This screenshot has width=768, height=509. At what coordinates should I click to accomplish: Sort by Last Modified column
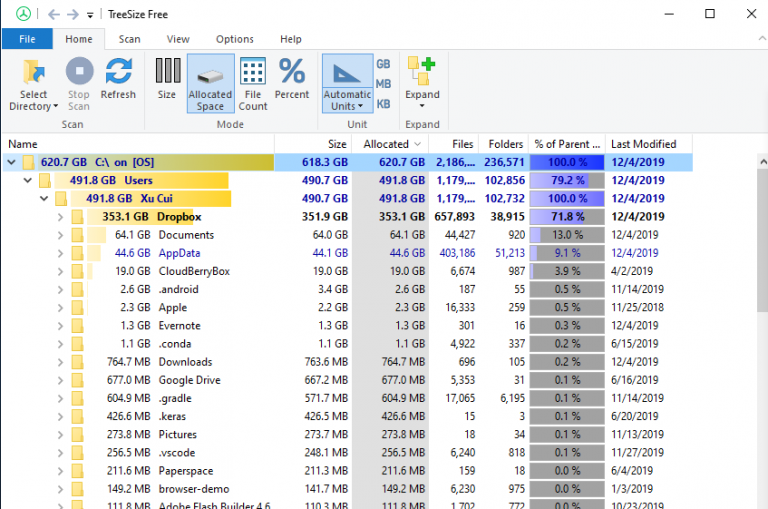(x=649, y=144)
